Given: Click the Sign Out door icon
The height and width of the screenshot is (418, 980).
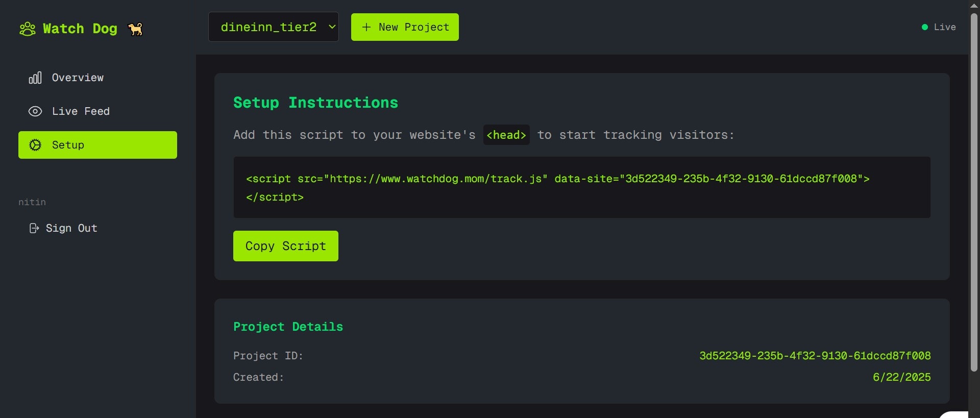Looking at the screenshot, I should click(34, 228).
